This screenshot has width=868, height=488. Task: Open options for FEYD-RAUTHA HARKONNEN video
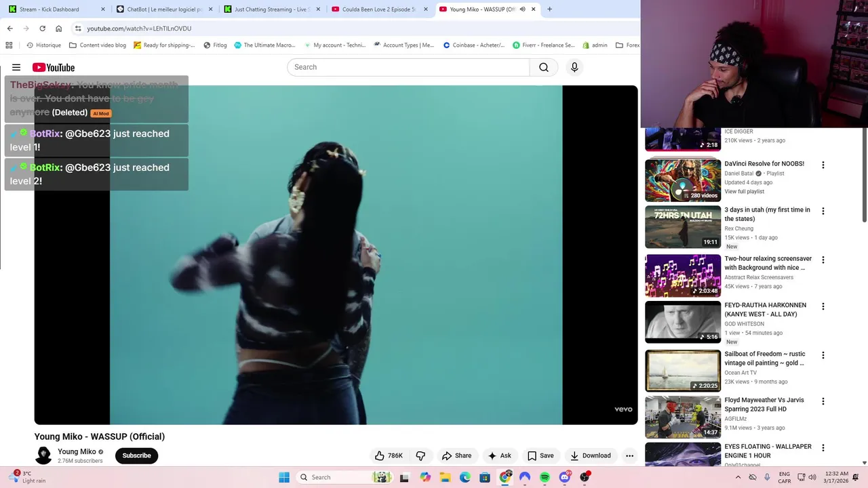(823, 306)
